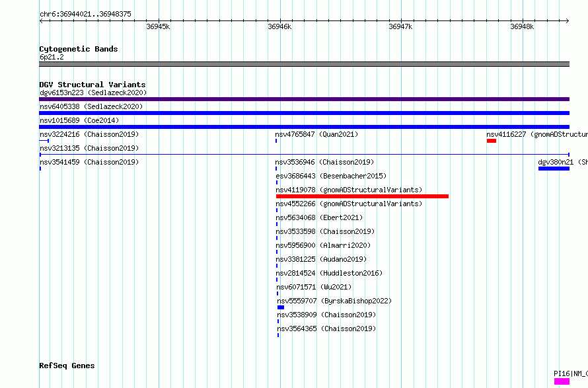Click the nsv3381225 (Audano2019) label

pos(321,259)
